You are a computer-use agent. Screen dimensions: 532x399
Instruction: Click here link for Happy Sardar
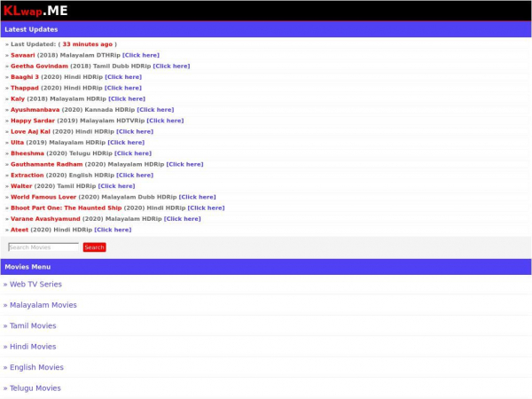point(165,121)
